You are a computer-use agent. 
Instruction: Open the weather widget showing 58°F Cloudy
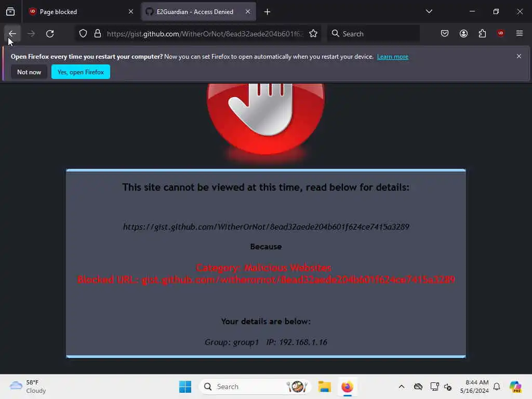[28, 387]
